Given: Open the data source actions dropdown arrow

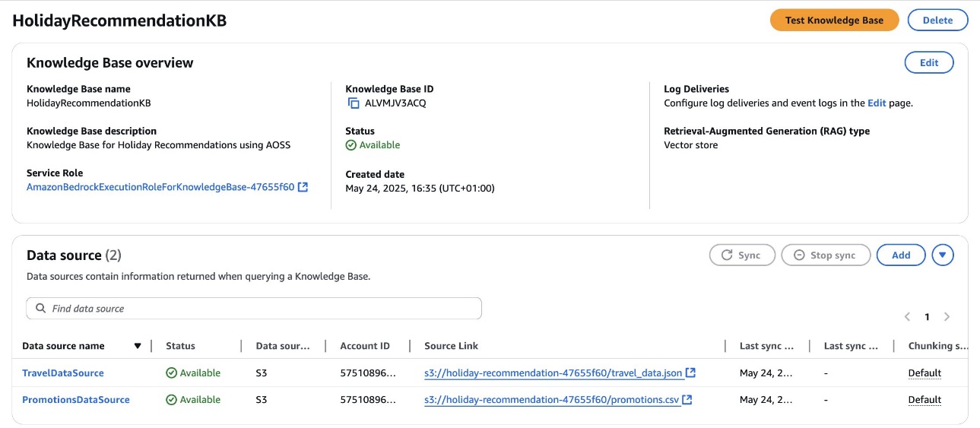Looking at the screenshot, I should click(943, 255).
